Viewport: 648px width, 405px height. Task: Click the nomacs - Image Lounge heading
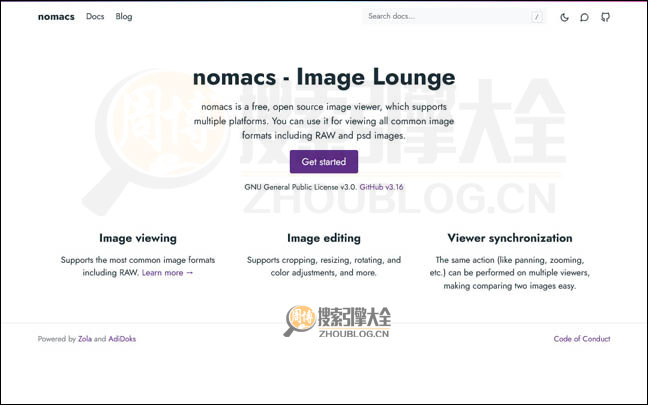324,77
